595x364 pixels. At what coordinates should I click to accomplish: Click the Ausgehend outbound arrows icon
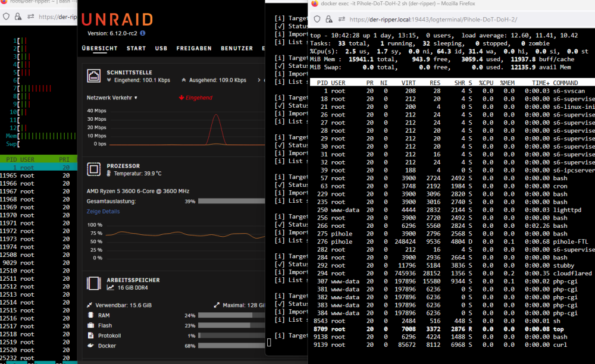[184, 80]
